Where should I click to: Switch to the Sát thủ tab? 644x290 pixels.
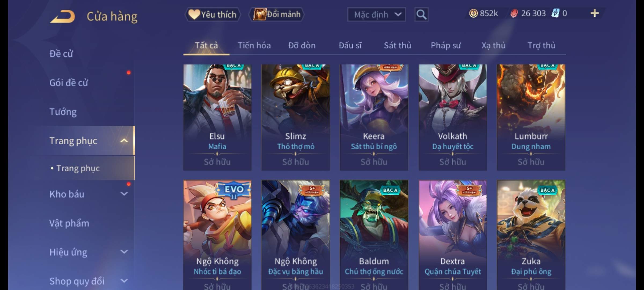(x=397, y=45)
